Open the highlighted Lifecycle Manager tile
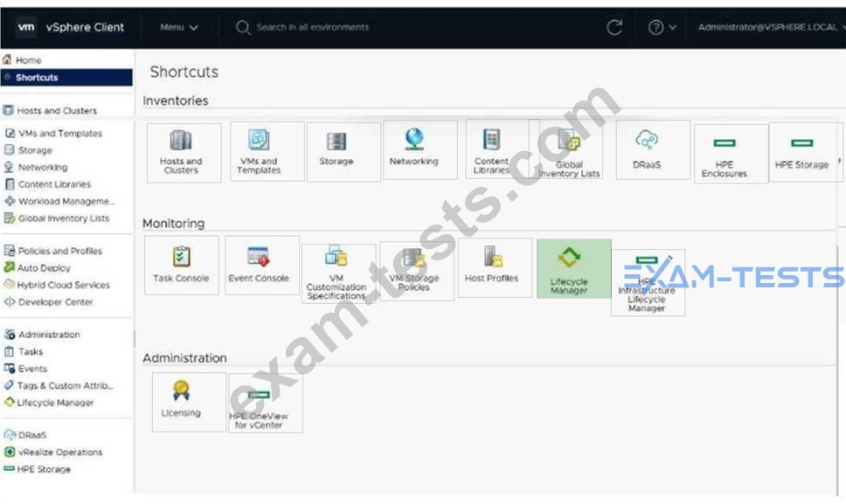846x504 pixels. point(574,268)
